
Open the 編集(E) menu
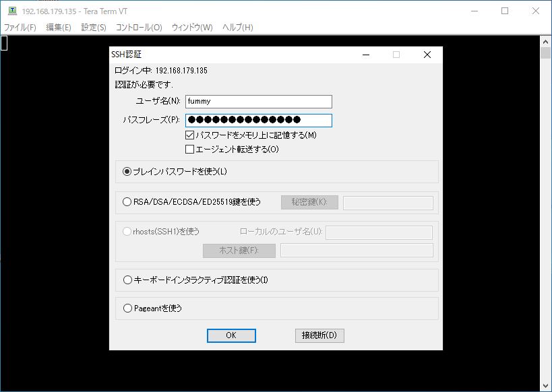(59, 28)
